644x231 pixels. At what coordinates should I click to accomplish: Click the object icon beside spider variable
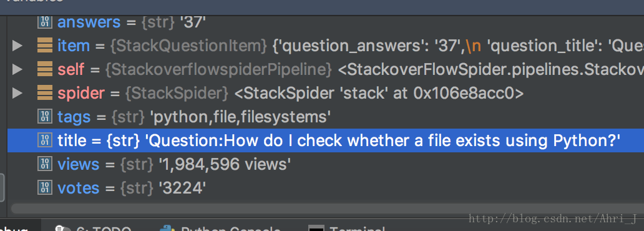pos(45,93)
